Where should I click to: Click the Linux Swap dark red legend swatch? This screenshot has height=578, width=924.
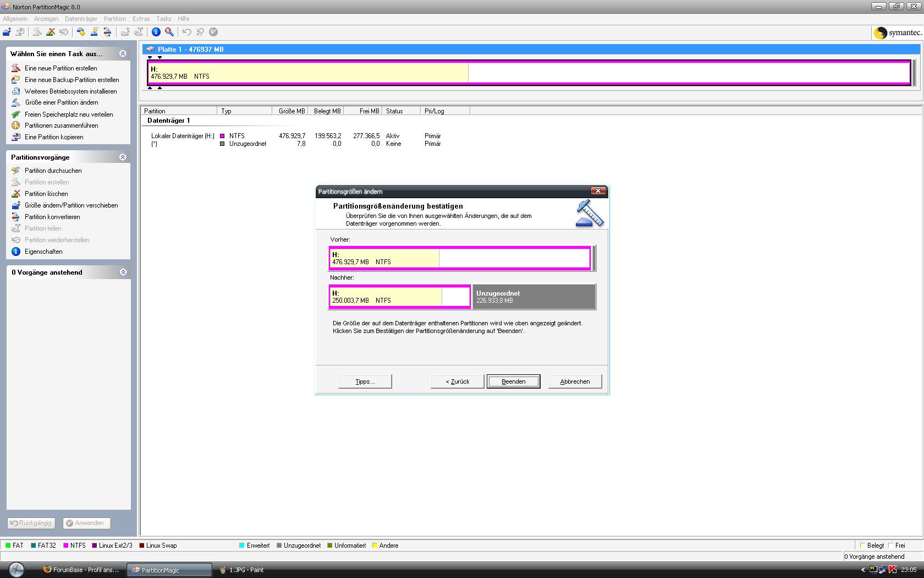[x=142, y=546]
